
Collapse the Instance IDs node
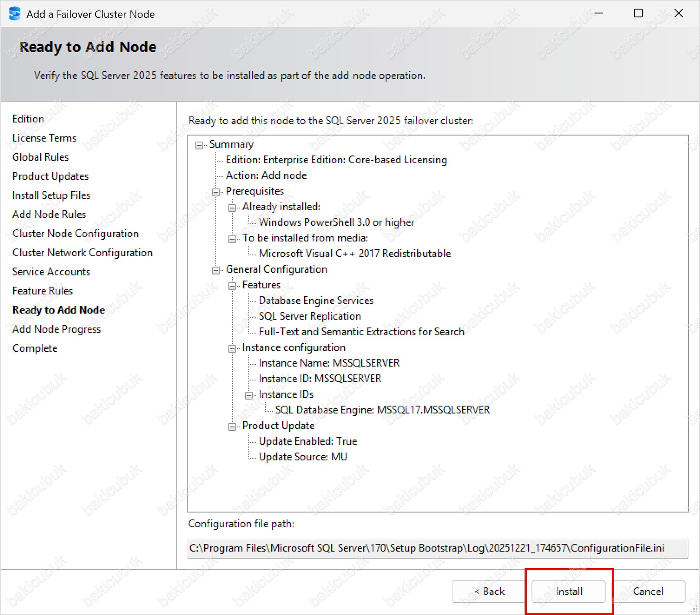pyautogui.click(x=249, y=396)
